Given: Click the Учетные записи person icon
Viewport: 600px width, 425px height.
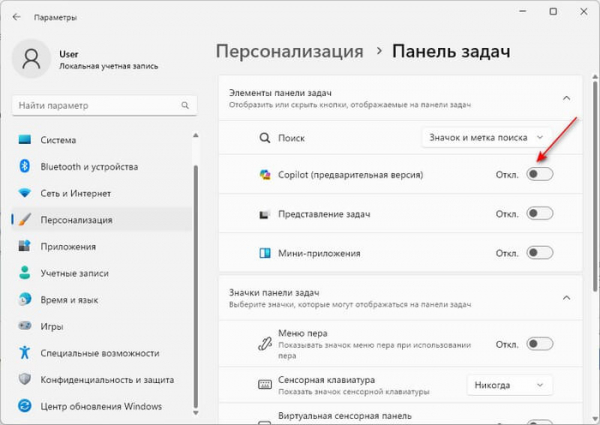Looking at the screenshot, I should (x=25, y=273).
